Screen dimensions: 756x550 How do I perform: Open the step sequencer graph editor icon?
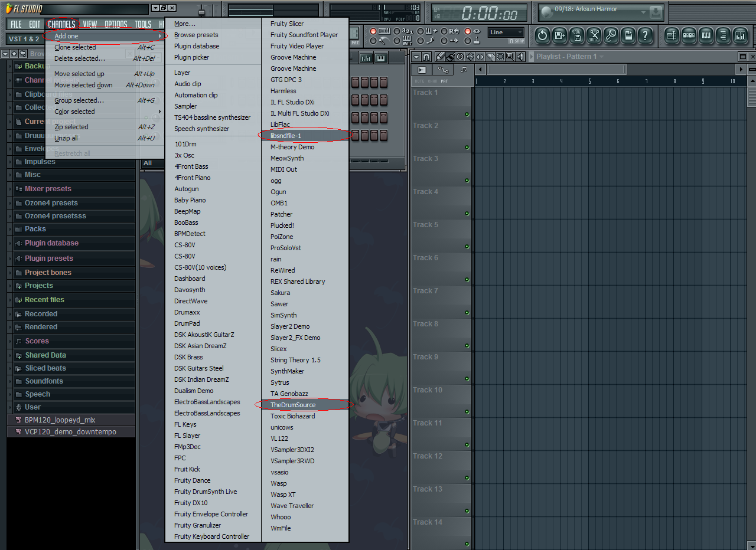coord(366,58)
